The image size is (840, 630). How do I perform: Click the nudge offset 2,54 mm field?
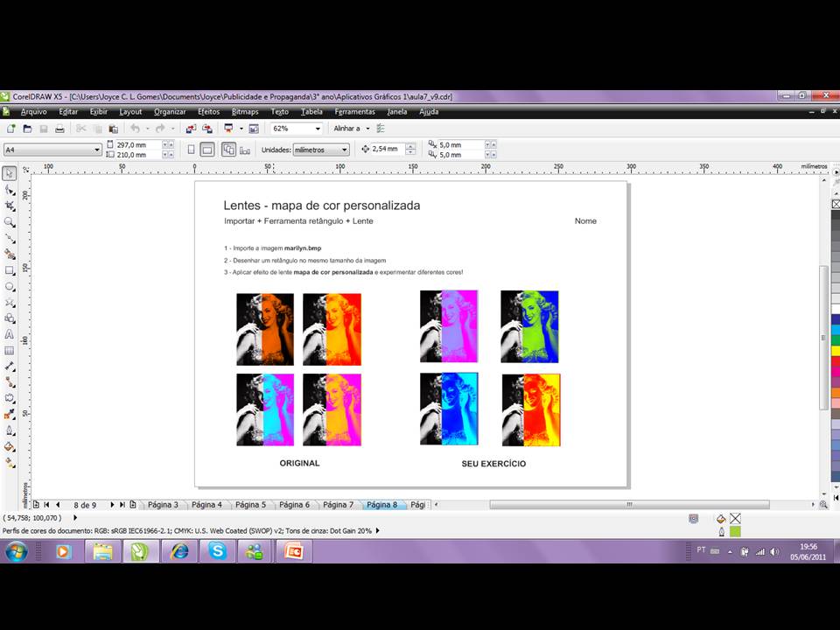point(388,149)
